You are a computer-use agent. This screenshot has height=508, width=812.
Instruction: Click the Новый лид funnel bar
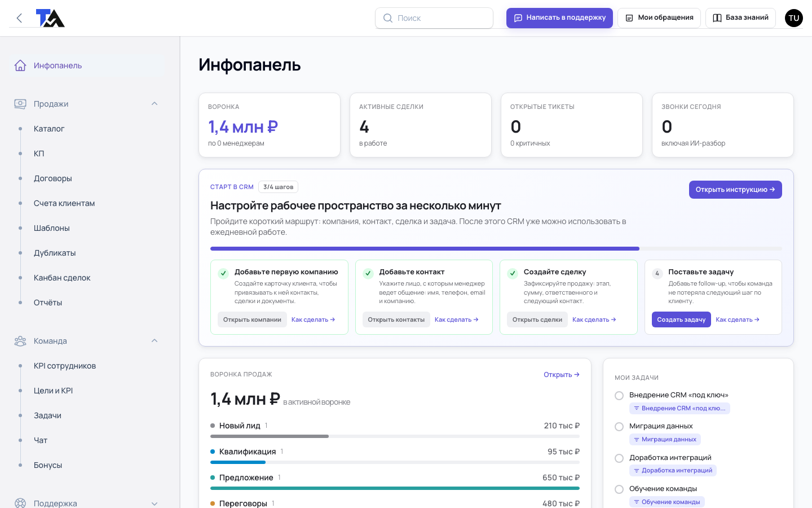pyautogui.click(x=395, y=436)
